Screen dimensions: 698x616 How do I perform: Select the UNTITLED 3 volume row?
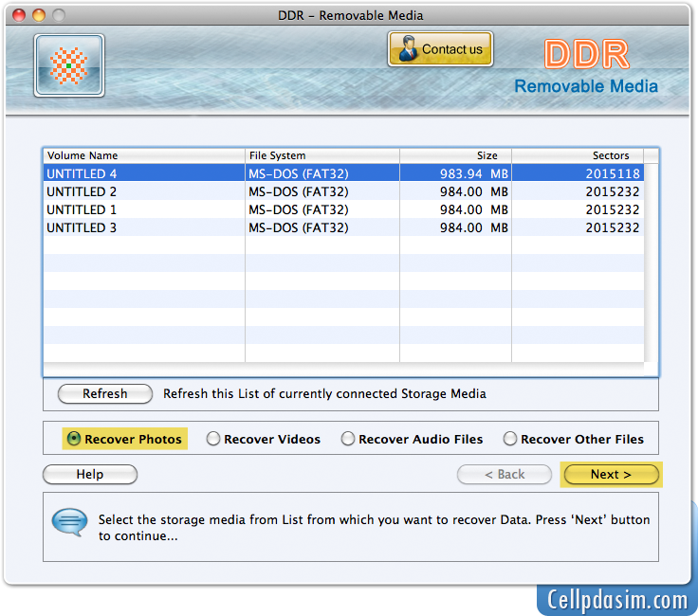click(x=343, y=227)
